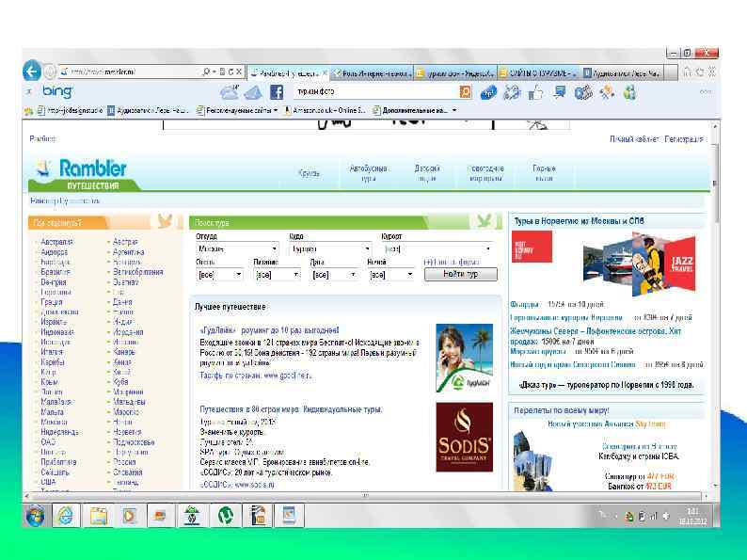Open the Великобритания country link
Image resolution: width=747 pixels, height=560 pixels.
pos(137,272)
